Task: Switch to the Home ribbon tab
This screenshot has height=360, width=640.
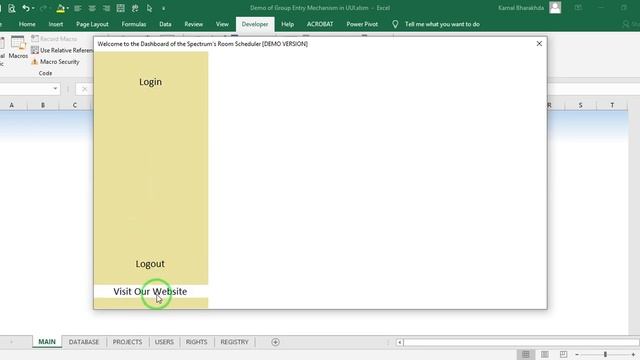Action: pos(27,24)
